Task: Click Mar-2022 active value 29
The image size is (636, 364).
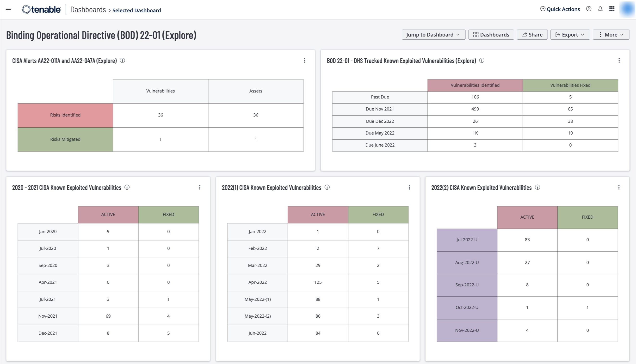Action: click(318, 265)
